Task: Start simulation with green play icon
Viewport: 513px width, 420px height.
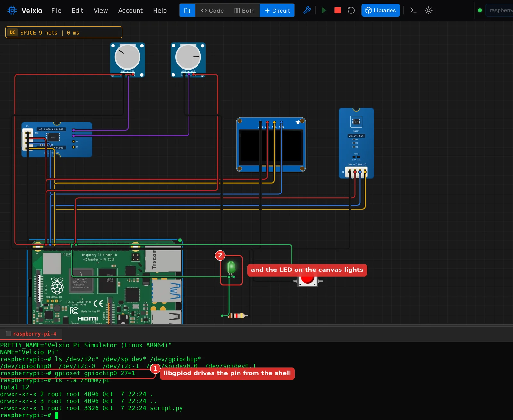Action: (x=324, y=10)
